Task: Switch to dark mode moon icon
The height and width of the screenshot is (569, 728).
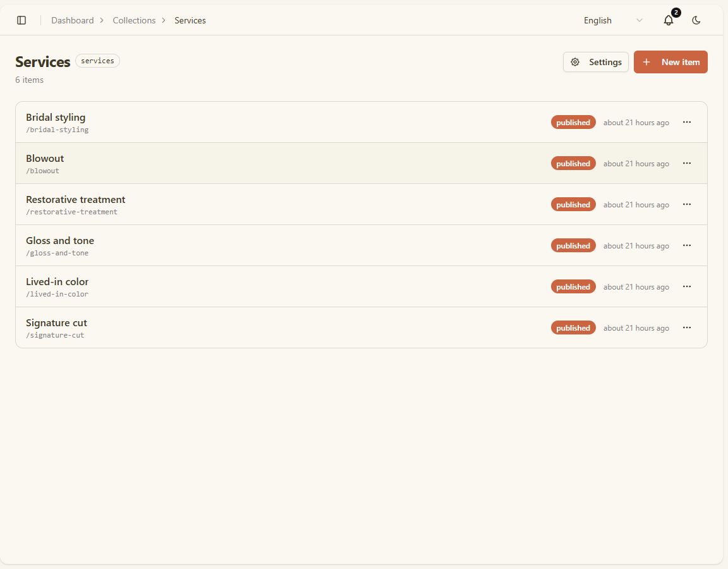Action: click(x=696, y=20)
